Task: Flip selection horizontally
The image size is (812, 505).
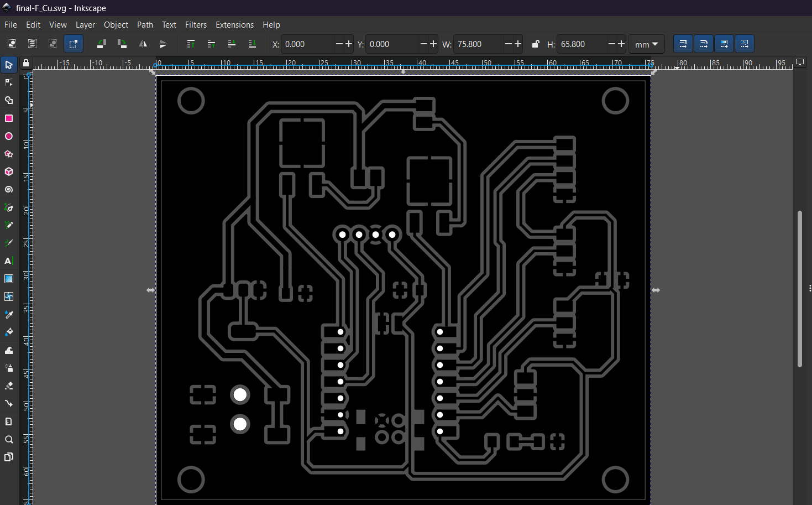Action: point(143,44)
